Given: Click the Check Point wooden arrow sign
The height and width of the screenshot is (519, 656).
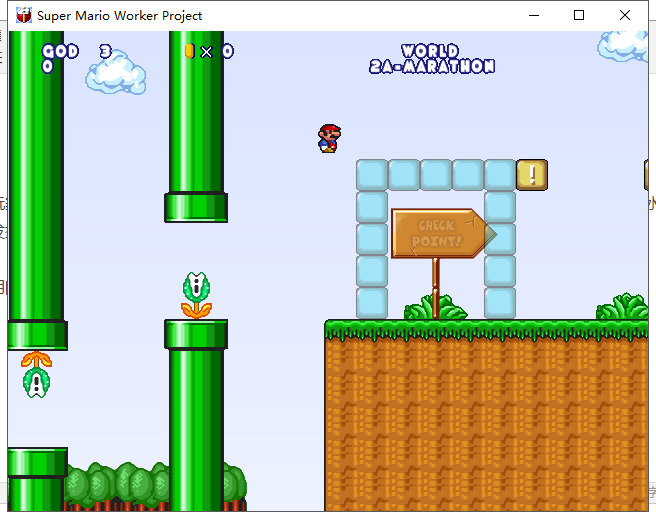Looking at the screenshot, I should pos(443,233).
